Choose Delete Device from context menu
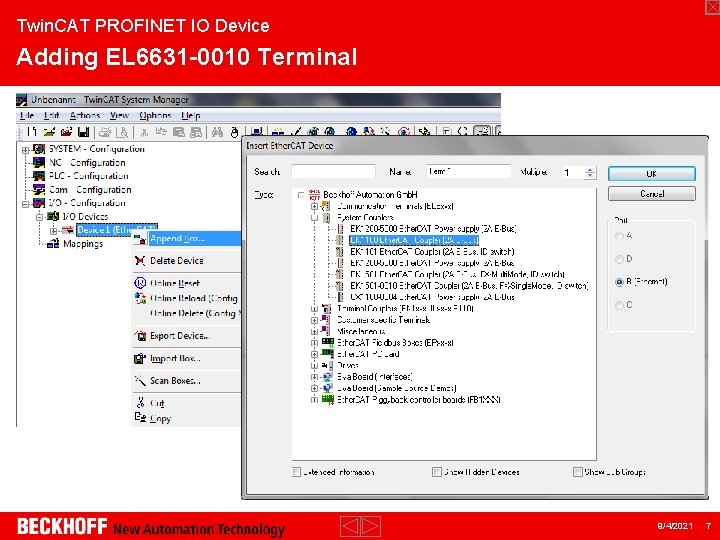This screenshot has height=540, width=720. (186, 260)
